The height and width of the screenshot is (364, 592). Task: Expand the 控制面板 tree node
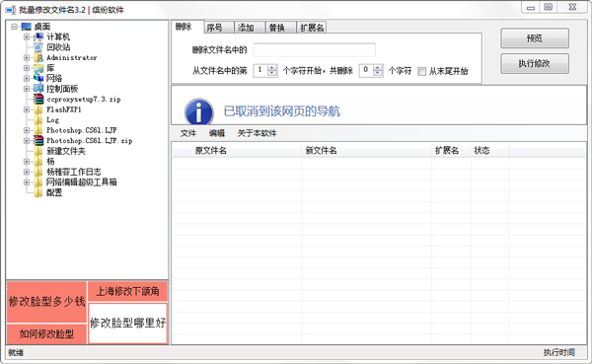pos(27,89)
